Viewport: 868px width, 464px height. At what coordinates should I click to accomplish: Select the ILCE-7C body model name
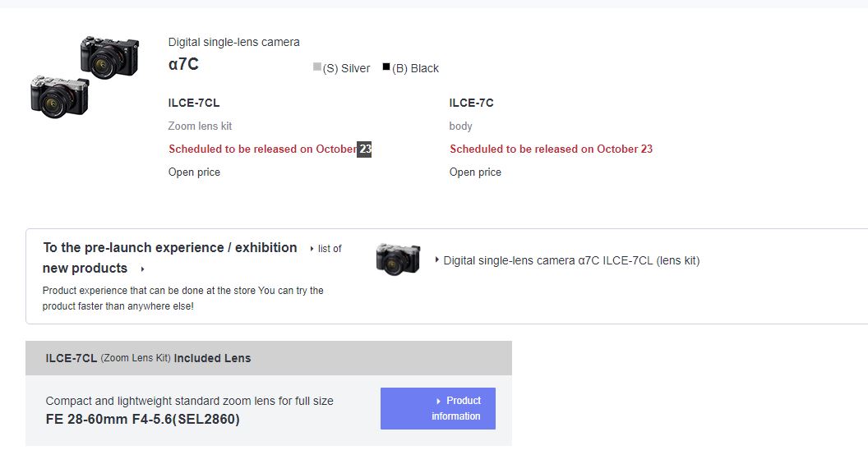point(471,103)
